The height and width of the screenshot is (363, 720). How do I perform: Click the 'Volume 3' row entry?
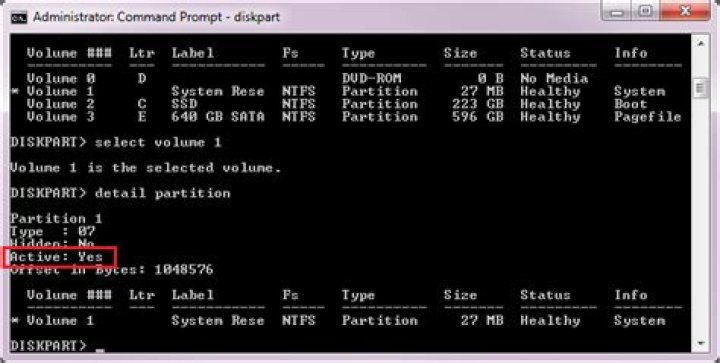point(61,117)
